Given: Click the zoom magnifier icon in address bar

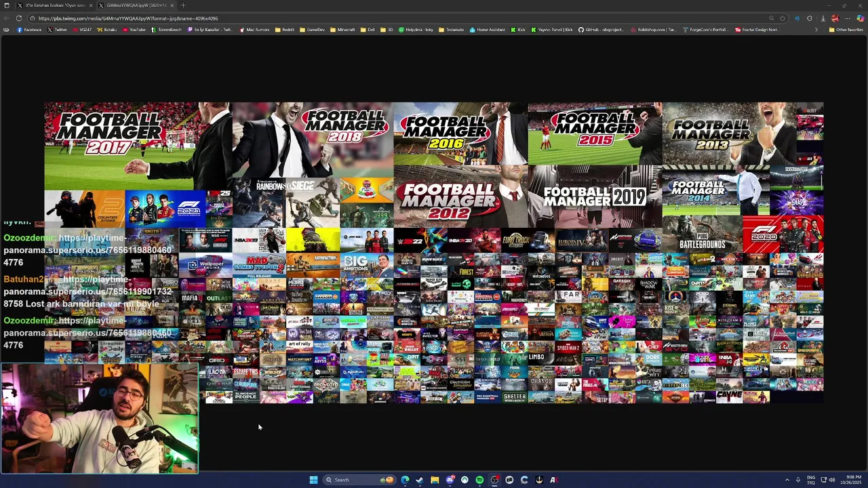Looking at the screenshot, I should coord(772,18).
